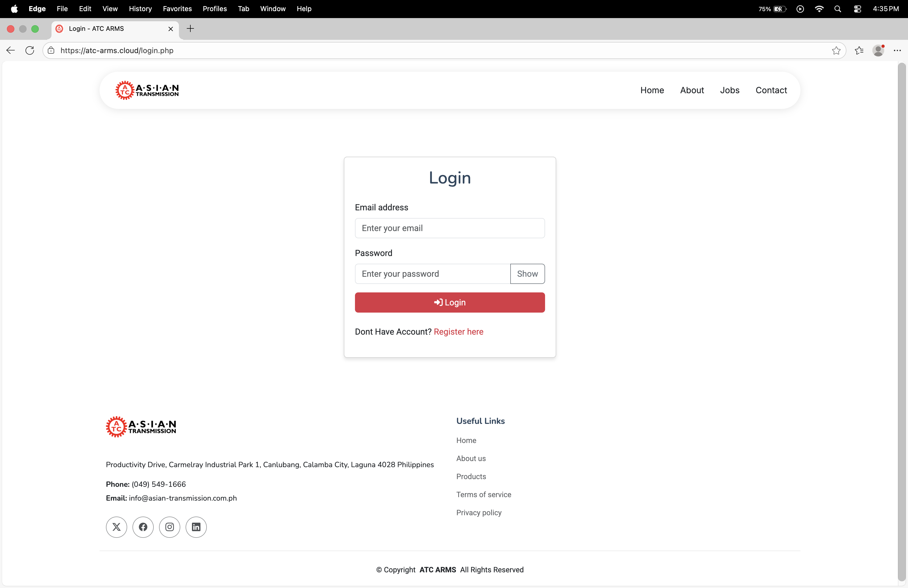Open the Favorites menu in menu bar
The height and width of the screenshot is (588, 908).
pos(177,9)
